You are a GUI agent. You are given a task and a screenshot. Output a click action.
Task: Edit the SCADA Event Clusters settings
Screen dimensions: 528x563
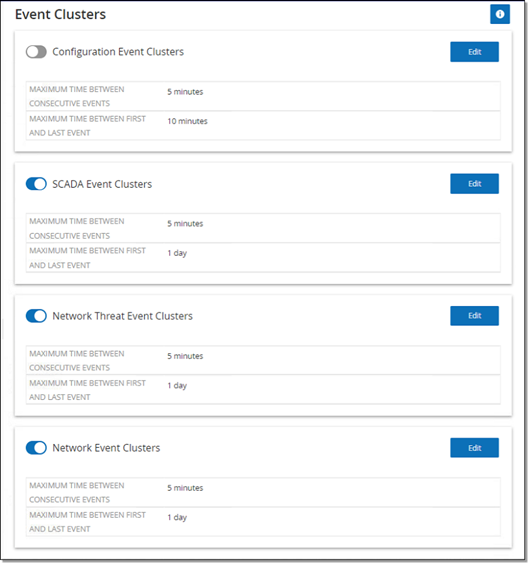pyautogui.click(x=474, y=184)
